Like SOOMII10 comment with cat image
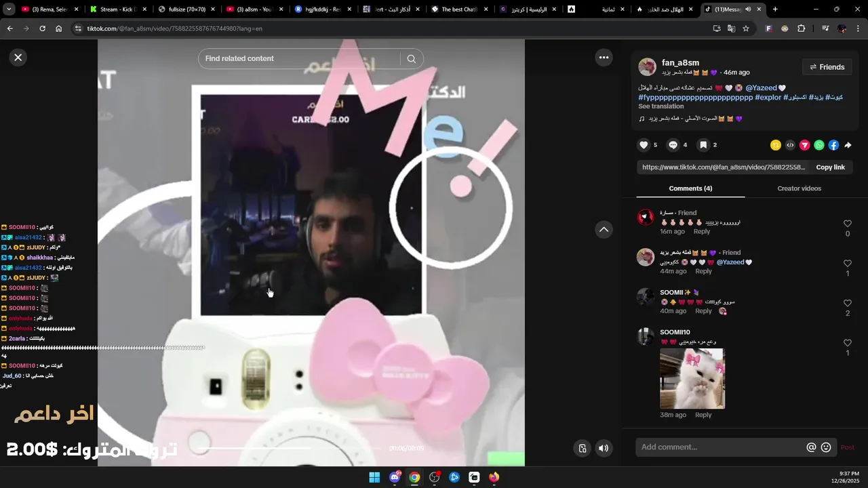This screenshot has width=868, height=488. click(847, 344)
